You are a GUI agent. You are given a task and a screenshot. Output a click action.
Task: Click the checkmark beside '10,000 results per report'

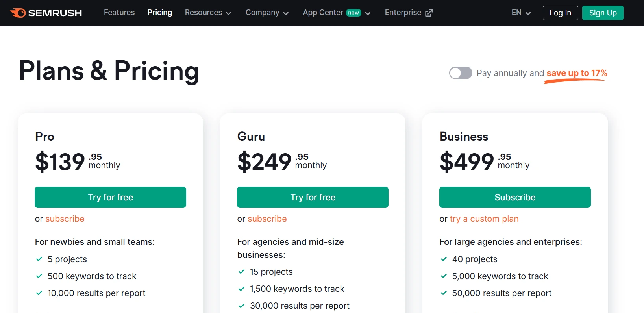coord(39,293)
